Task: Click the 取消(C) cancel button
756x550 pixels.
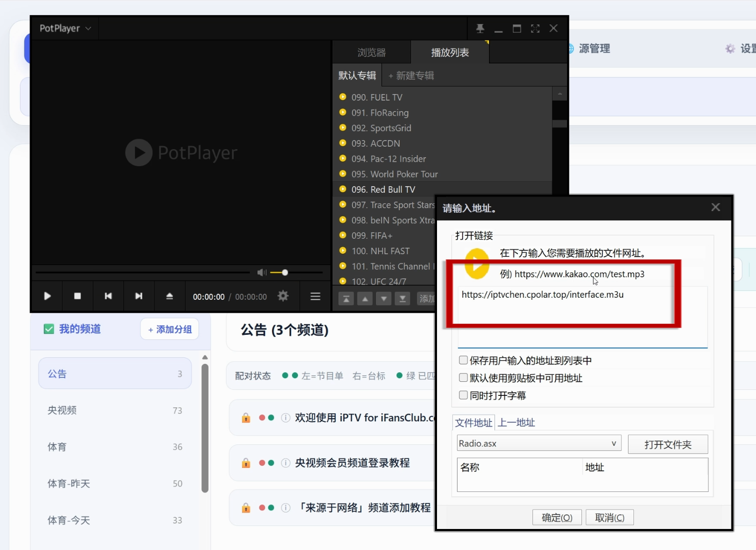Action: point(609,517)
